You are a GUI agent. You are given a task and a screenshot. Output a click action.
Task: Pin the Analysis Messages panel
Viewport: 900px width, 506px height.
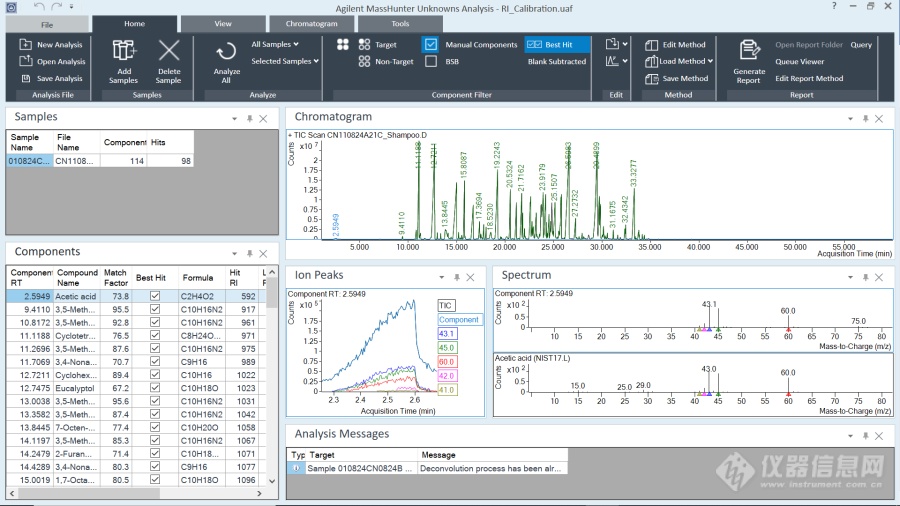coord(866,436)
